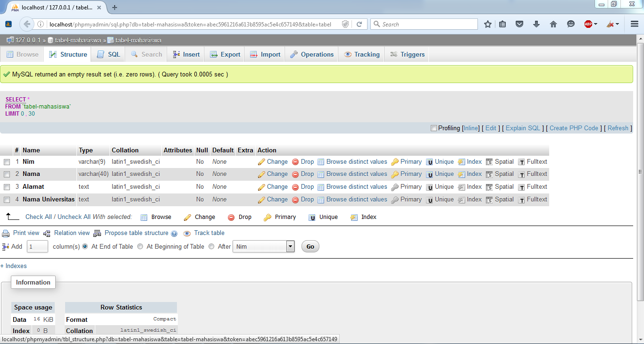Image resolution: width=644 pixels, height=344 pixels.
Task: Change the Nim column structure
Action: click(276, 161)
